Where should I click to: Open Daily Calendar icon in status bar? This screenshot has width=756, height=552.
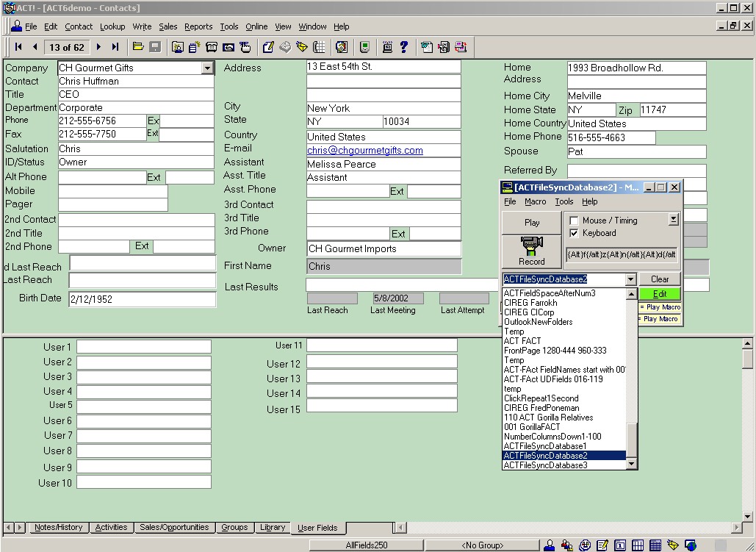pyautogui.click(x=620, y=545)
